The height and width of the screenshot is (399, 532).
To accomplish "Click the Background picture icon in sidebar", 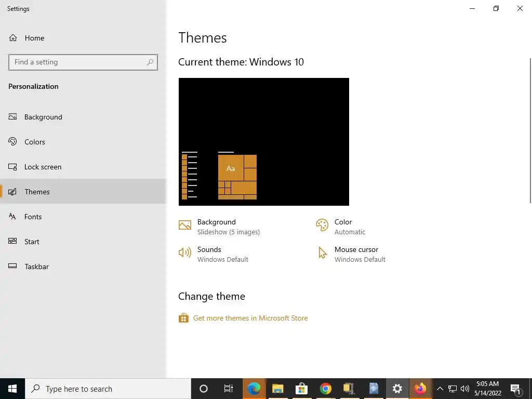I will coord(12,117).
